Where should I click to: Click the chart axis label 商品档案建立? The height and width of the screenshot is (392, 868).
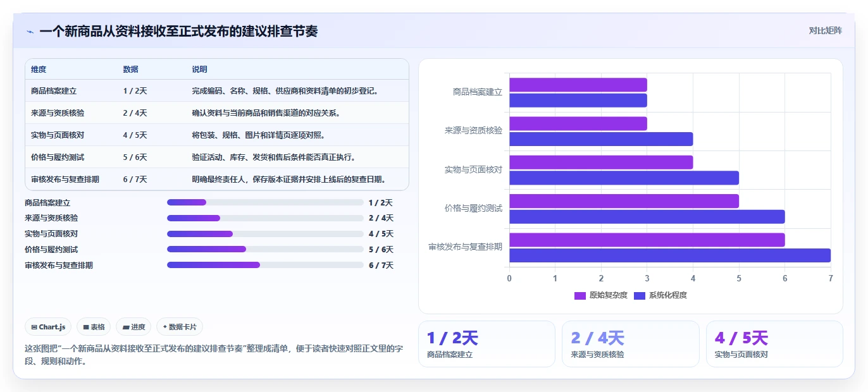(x=478, y=92)
